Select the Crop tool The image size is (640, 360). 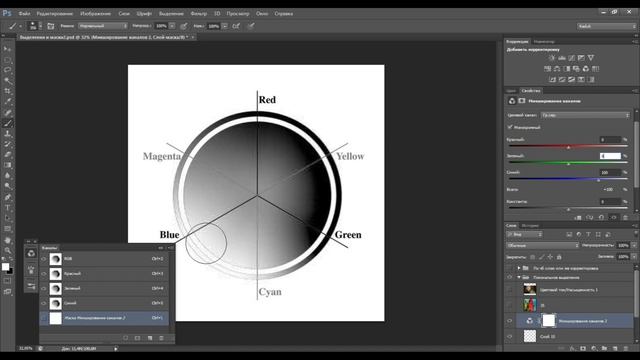tap(7, 91)
